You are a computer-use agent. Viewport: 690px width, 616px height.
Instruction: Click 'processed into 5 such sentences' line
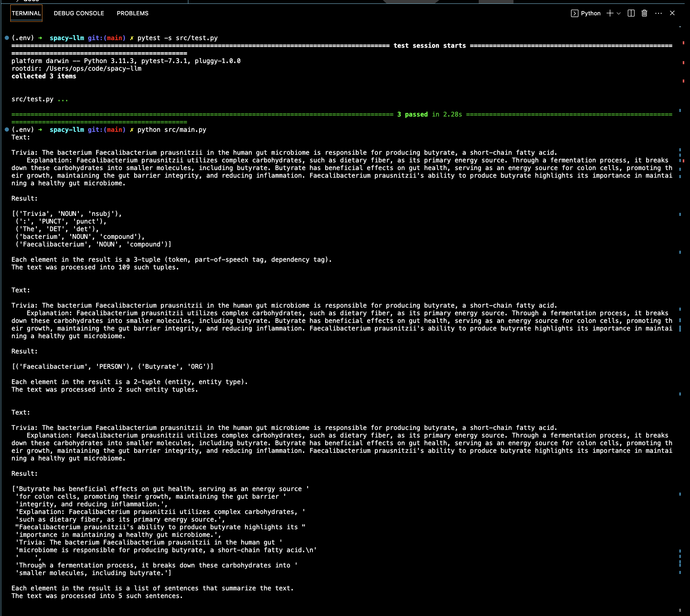97,596
